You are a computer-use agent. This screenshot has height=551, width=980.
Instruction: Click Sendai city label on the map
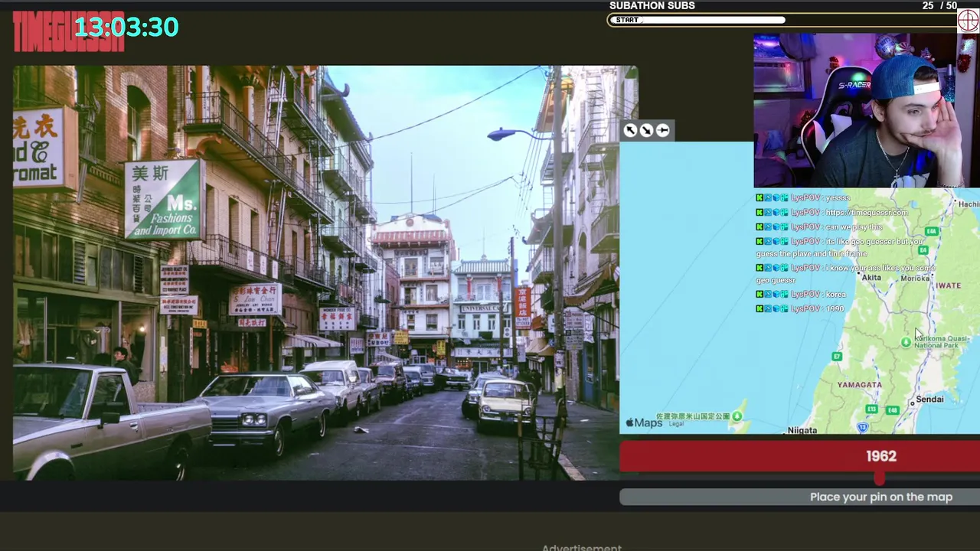click(929, 399)
